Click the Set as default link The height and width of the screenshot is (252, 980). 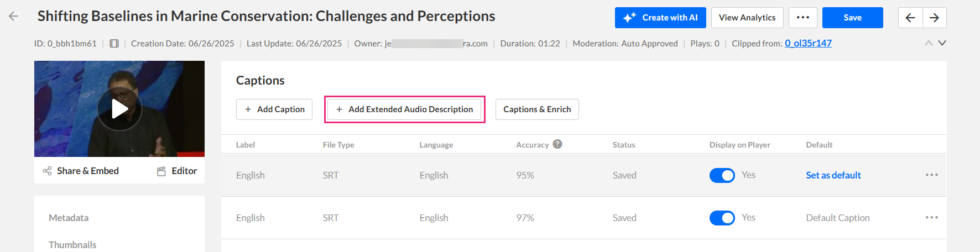click(833, 175)
